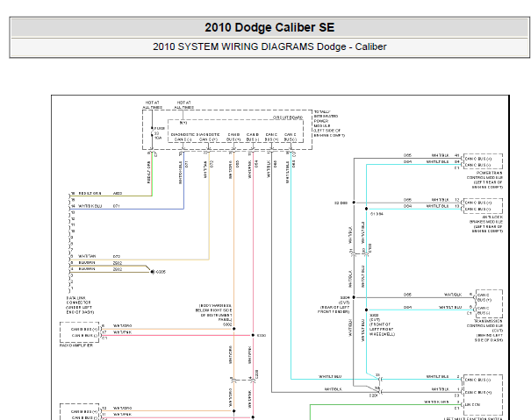
Task: Click the "LIN COM" terminal label
Action: [473, 404]
